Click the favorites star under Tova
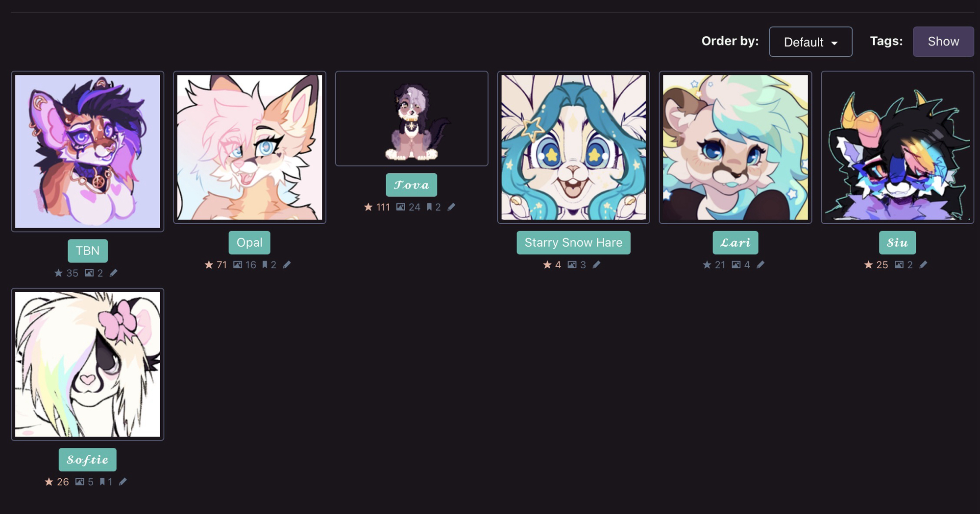980x514 pixels. [x=368, y=207]
